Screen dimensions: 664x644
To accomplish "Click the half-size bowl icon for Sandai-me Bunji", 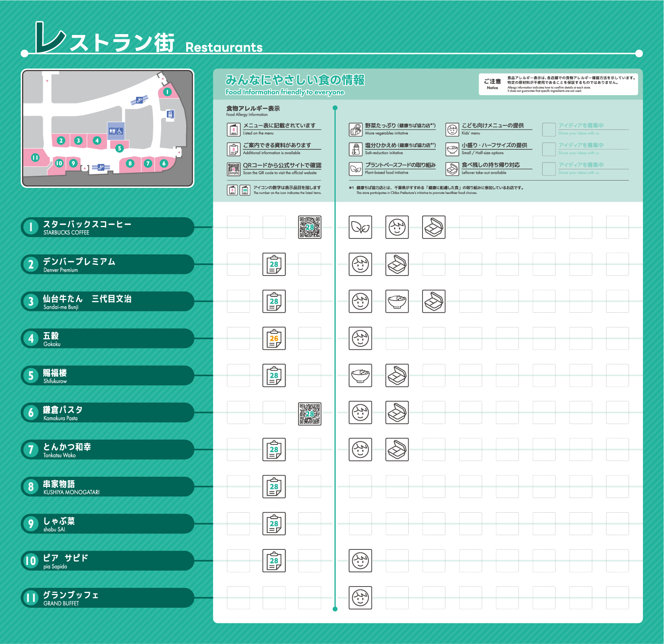I will pos(397,301).
